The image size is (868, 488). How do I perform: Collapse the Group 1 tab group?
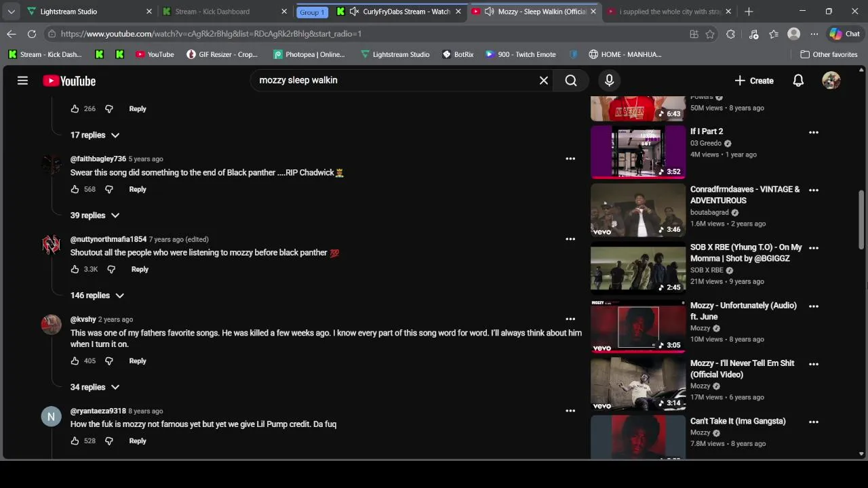(x=312, y=12)
